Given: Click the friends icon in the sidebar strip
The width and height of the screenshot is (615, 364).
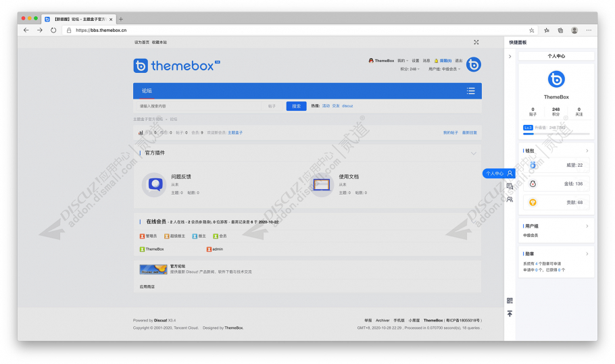Looking at the screenshot, I should point(510,199).
